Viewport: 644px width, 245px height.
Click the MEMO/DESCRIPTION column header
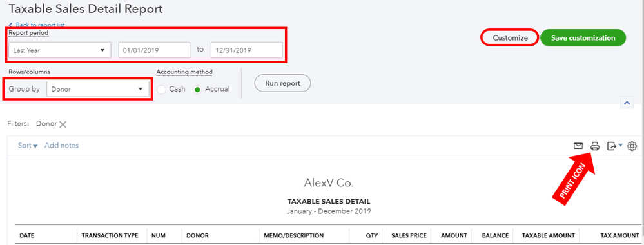point(294,235)
